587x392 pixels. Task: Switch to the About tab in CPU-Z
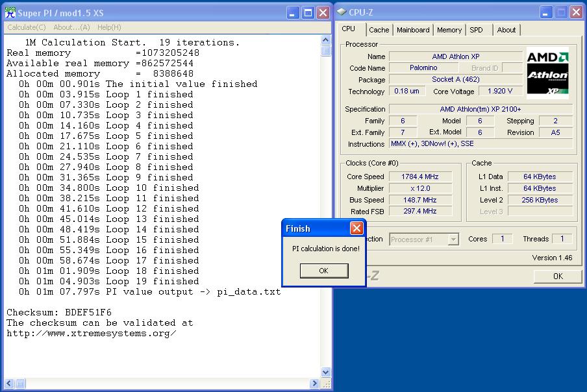pos(506,30)
